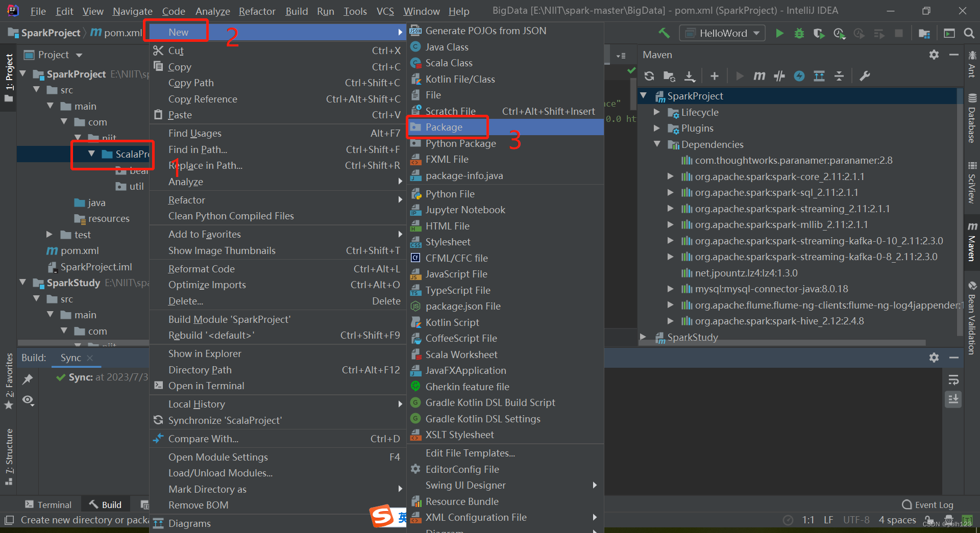The image size is (980, 533).
Task: Open the VCS menu
Action: (x=385, y=11)
